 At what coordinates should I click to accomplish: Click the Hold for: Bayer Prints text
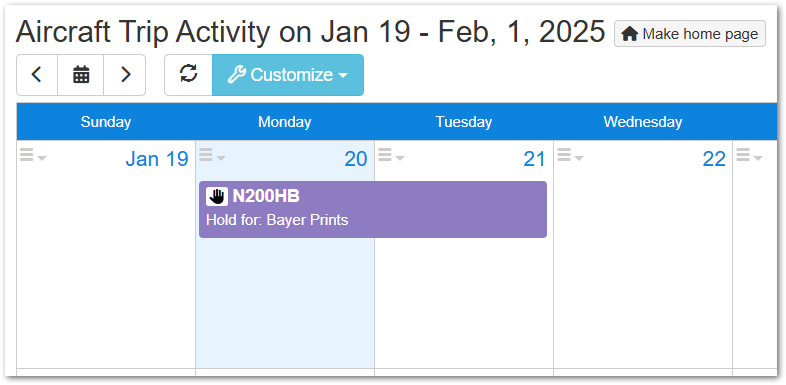coord(277,220)
